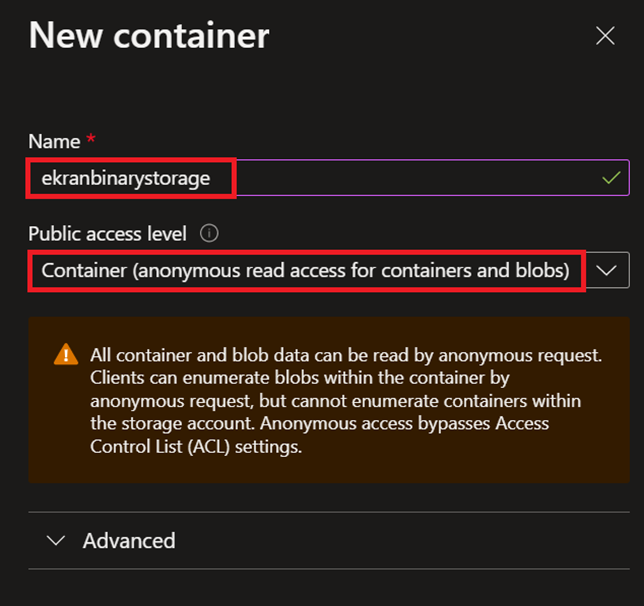This screenshot has height=606, width=644.
Task: Expand the Advanced section label
Action: coord(129,541)
